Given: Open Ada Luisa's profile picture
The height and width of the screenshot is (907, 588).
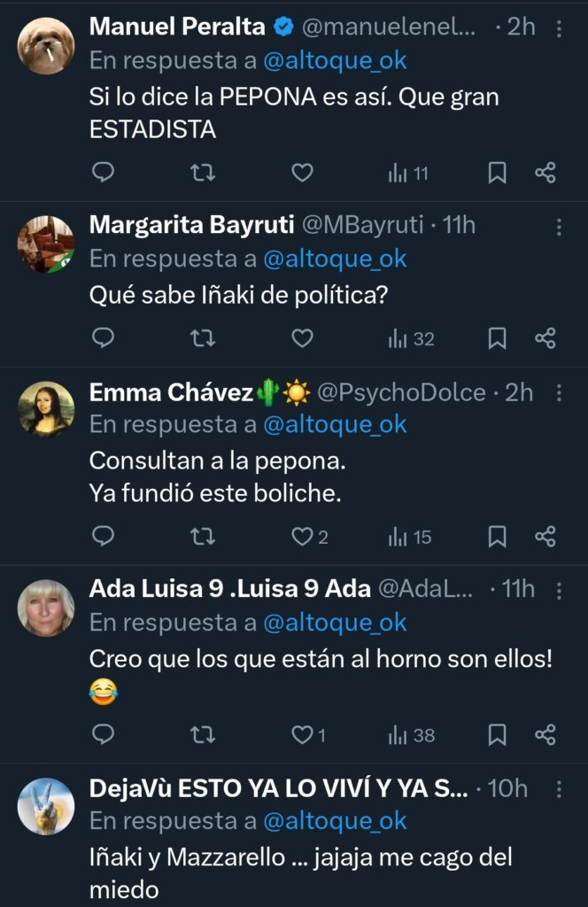Looking at the screenshot, I should pyautogui.click(x=46, y=607).
